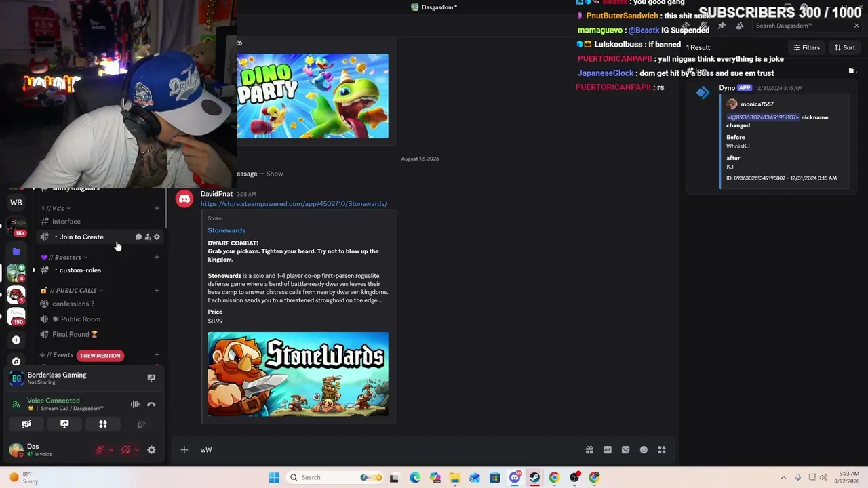Add channel to Vc's category
868x488 pixels.
tap(157, 208)
